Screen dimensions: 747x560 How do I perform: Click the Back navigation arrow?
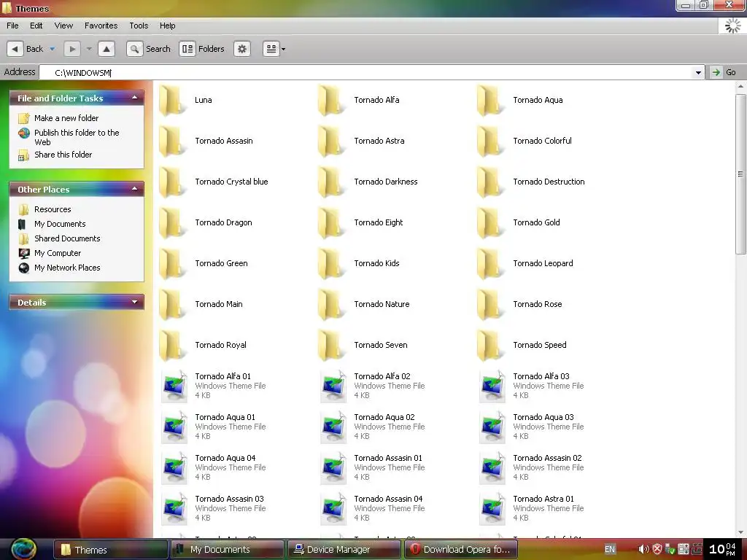pos(15,49)
